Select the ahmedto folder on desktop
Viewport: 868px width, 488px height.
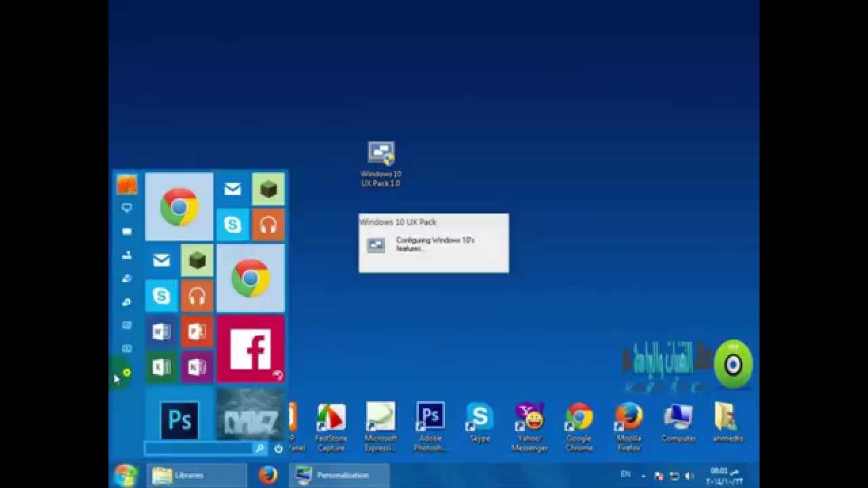click(728, 422)
